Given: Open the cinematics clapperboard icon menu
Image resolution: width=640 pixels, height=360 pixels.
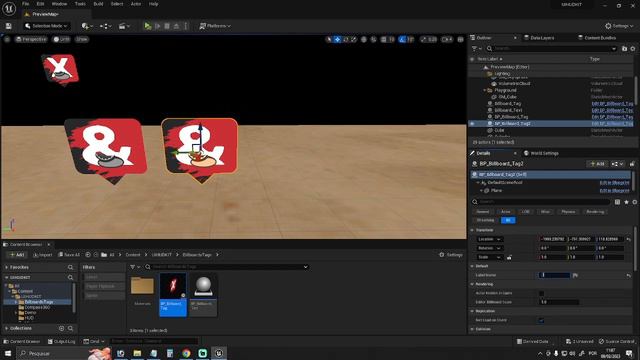Looking at the screenshot, I should (124, 26).
